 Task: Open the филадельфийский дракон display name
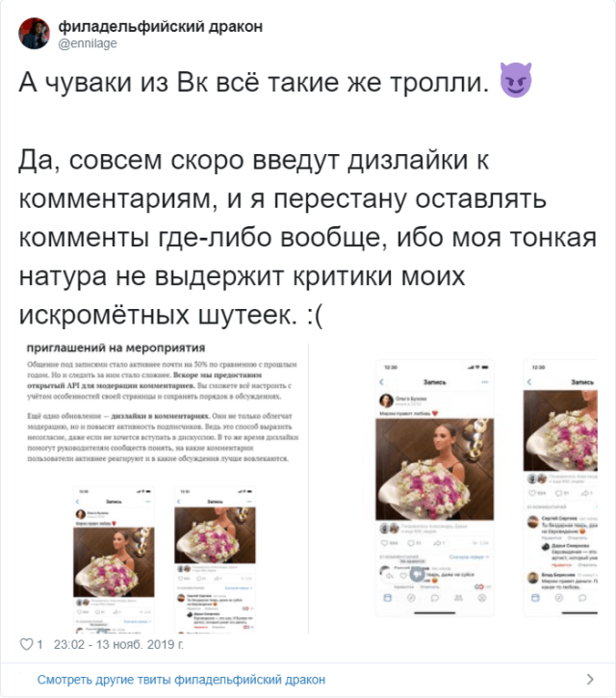161,27
